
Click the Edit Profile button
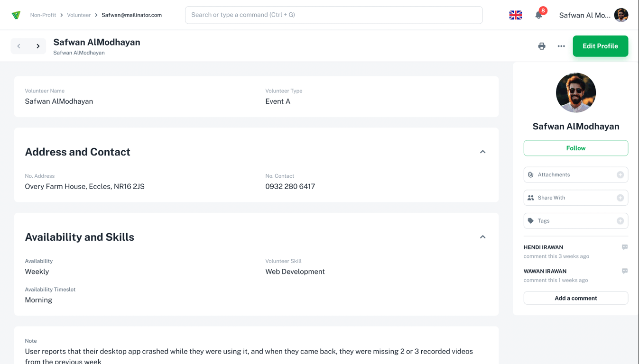click(x=600, y=46)
